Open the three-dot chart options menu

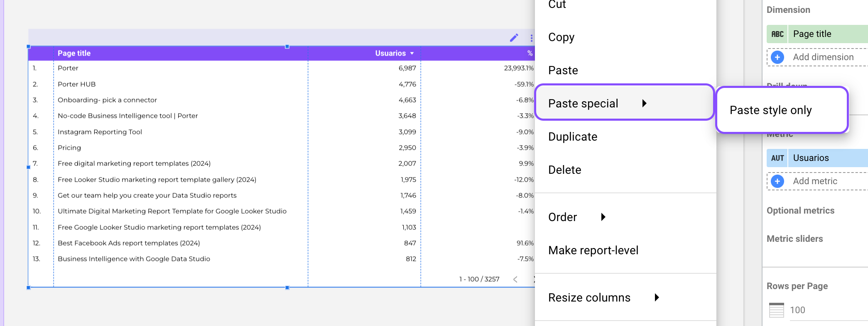tap(531, 38)
